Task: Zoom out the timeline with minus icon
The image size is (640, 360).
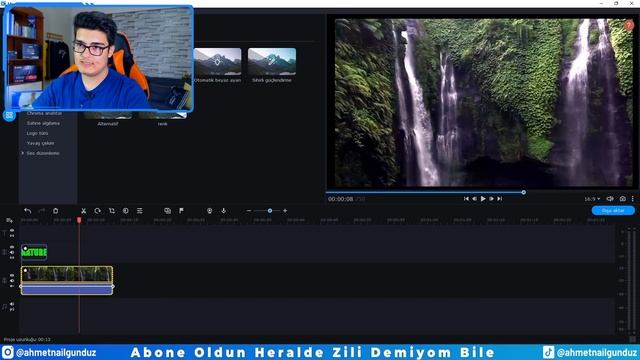Action: point(249,211)
